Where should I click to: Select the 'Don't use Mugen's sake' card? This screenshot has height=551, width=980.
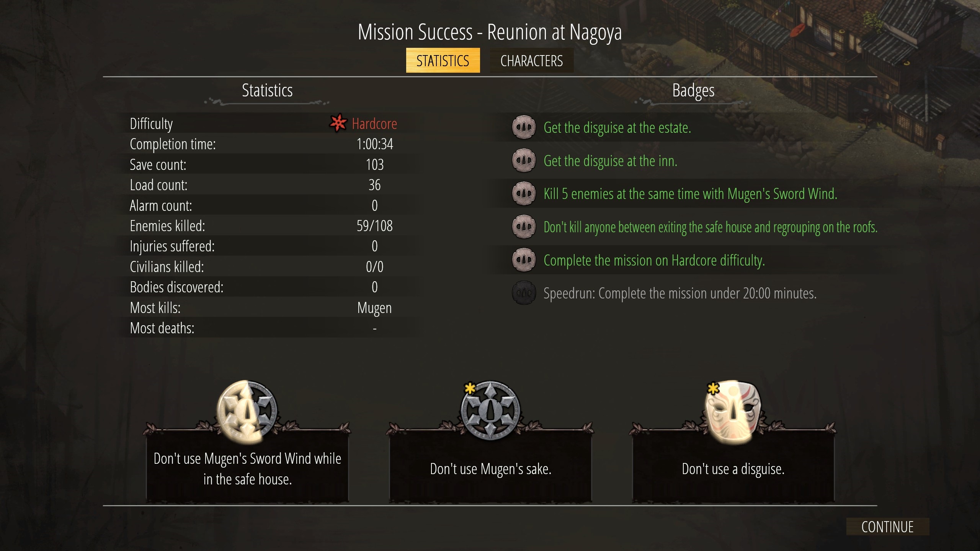pyautogui.click(x=490, y=467)
